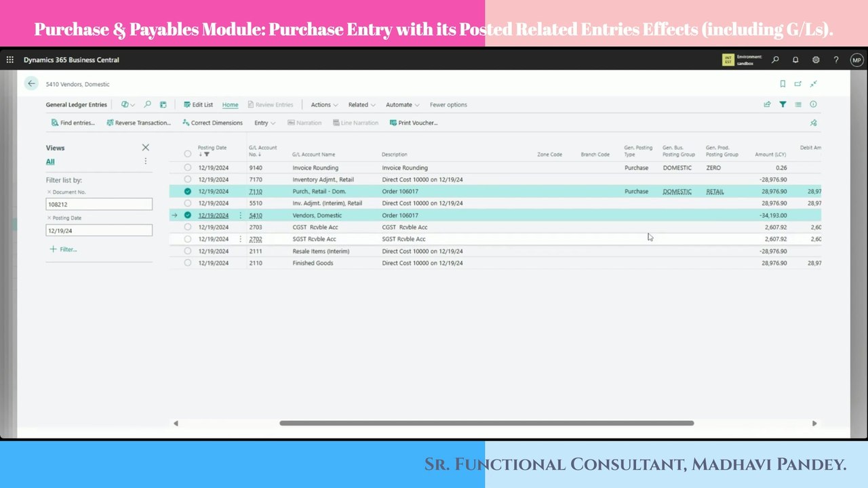Switch list layout view icon
Image resolution: width=868 pixels, height=488 pixels.
798,104
